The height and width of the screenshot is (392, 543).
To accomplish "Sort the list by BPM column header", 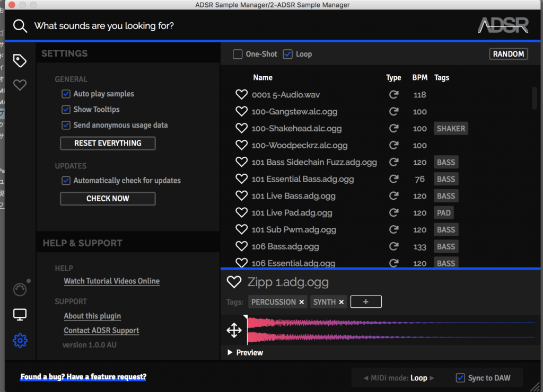I will point(419,77).
